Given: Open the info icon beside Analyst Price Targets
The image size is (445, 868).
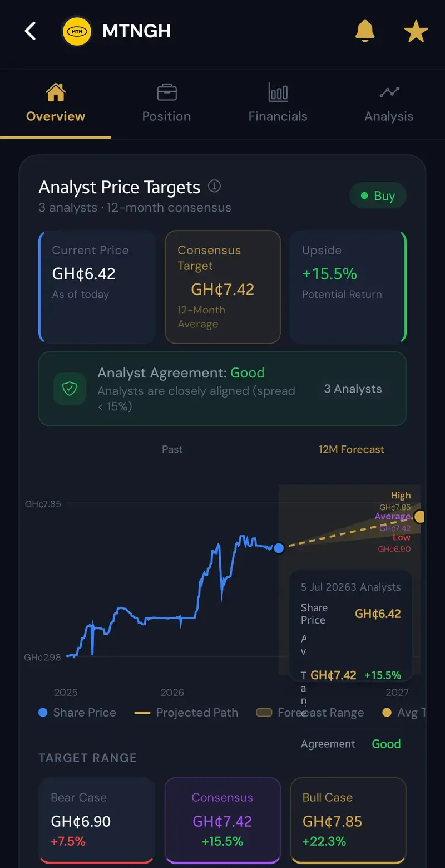Looking at the screenshot, I should (214, 186).
